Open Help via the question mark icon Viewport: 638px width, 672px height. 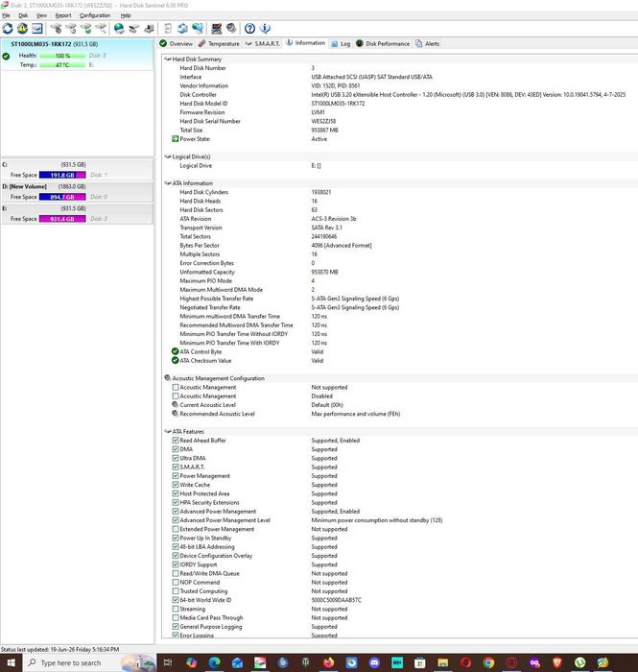(249, 29)
